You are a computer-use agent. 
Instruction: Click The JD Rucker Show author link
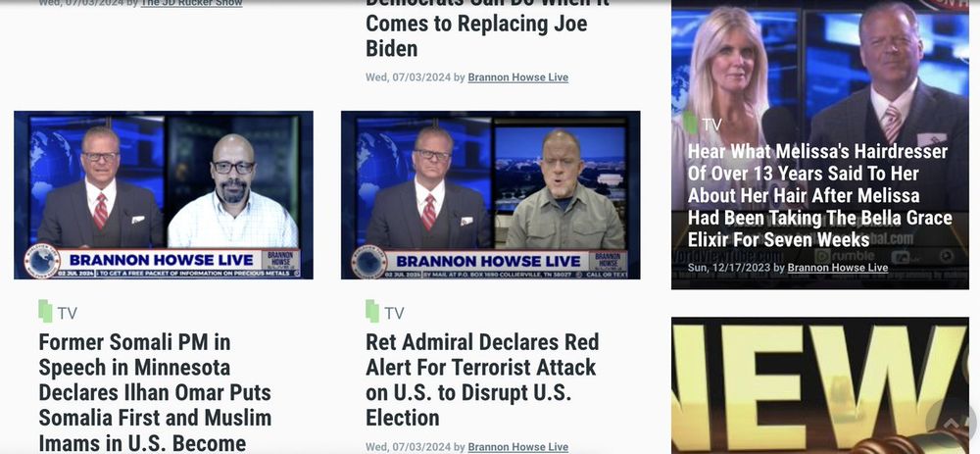pyautogui.click(x=191, y=3)
